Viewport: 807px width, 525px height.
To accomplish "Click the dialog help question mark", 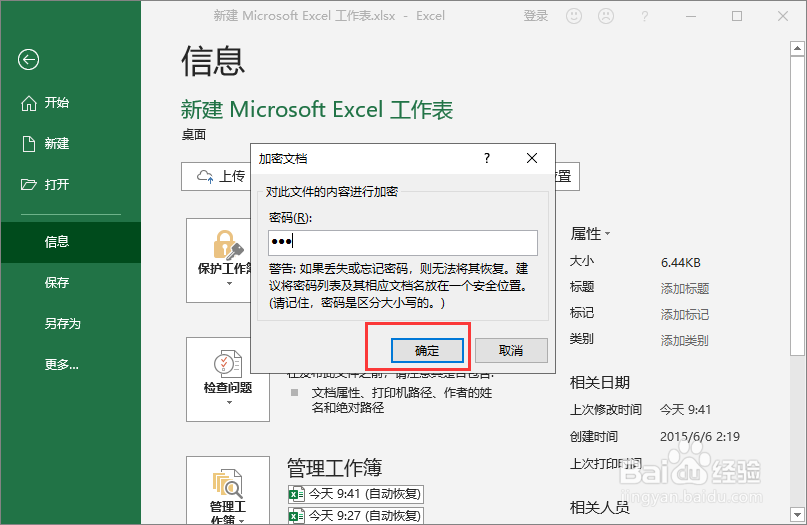I will click(487, 158).
